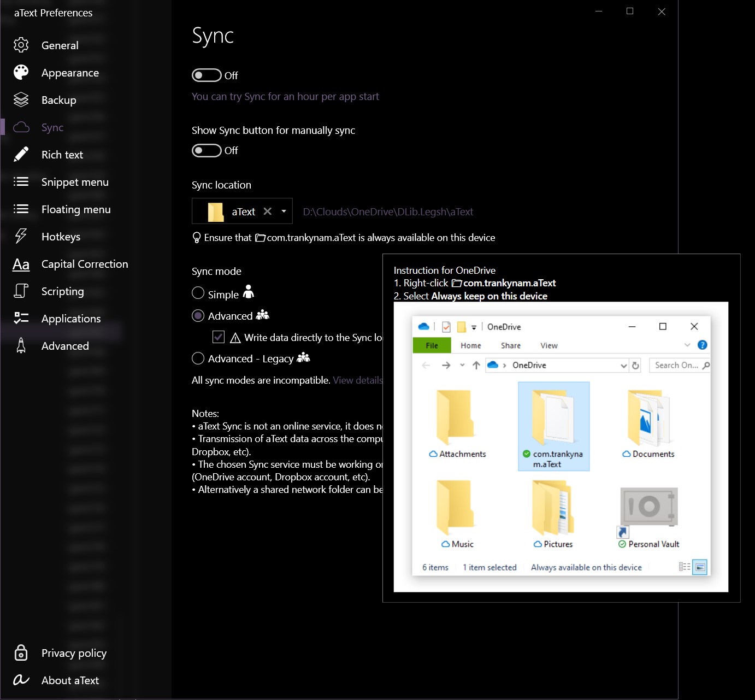Turn on the main Sync toggle
Viewport: 755px width, 700px height.
206,75
